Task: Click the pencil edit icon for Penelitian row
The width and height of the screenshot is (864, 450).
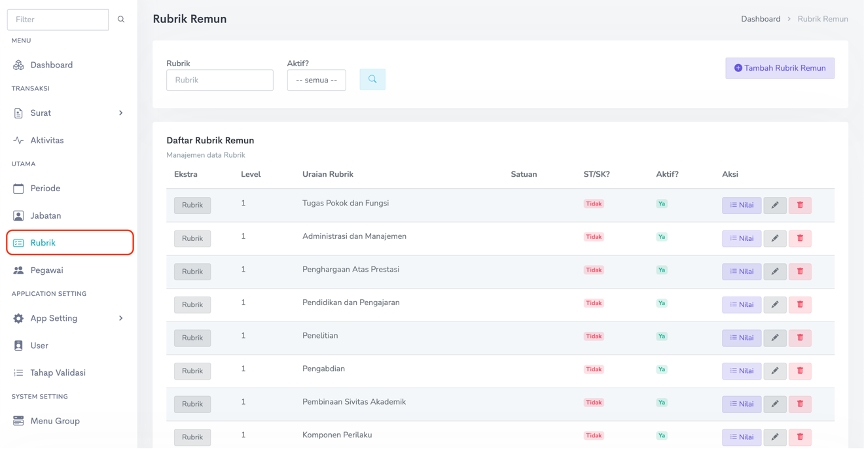Action: 775,338
